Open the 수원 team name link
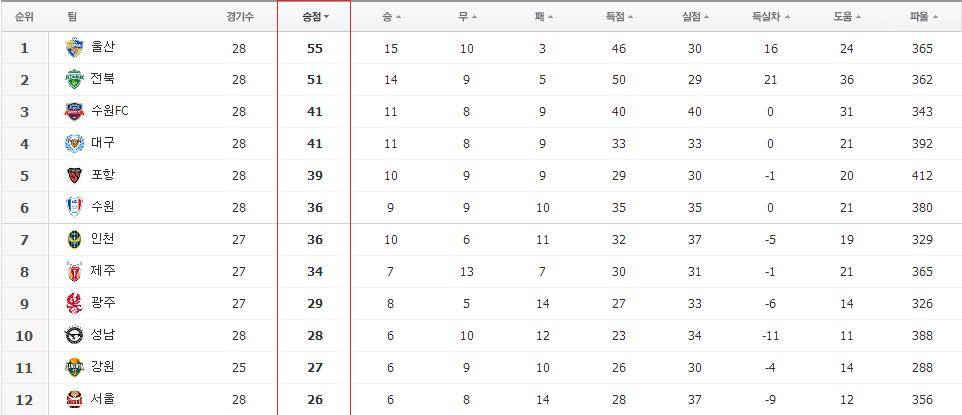 pyautogui.click(x=102, y=208)
